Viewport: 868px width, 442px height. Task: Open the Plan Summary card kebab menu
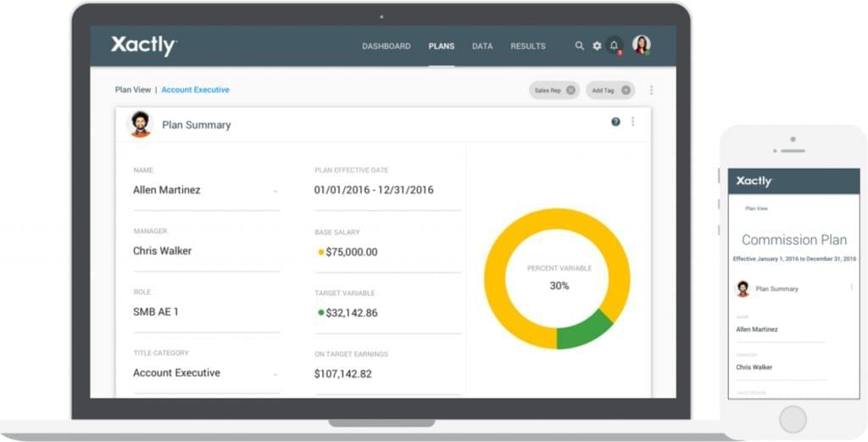coord(632,121)
